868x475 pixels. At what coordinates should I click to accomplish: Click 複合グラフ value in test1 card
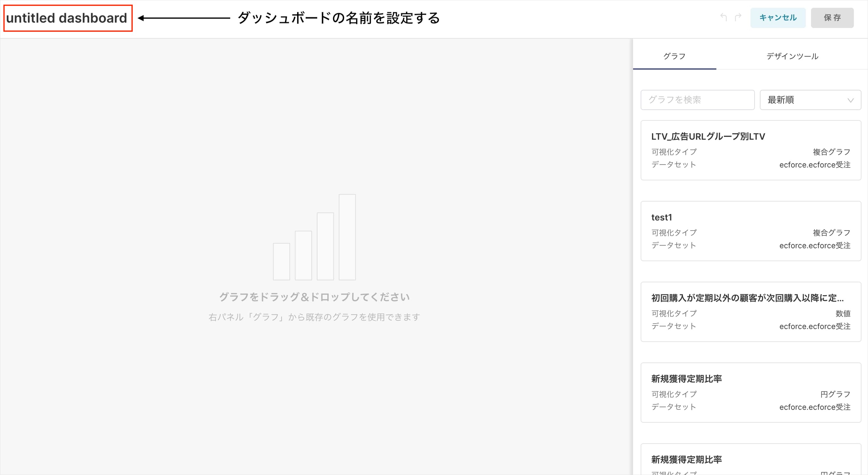[831, 233]
